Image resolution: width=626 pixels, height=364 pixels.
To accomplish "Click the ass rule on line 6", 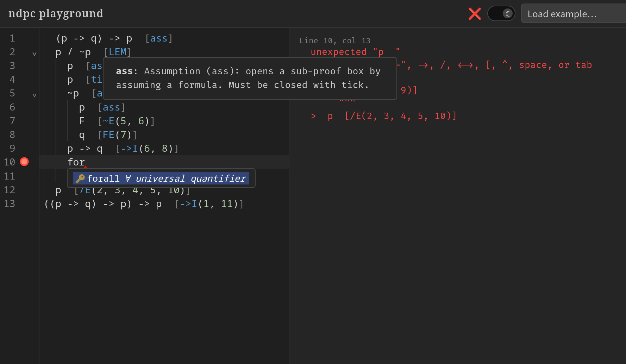I will click(x=112, y=107).
